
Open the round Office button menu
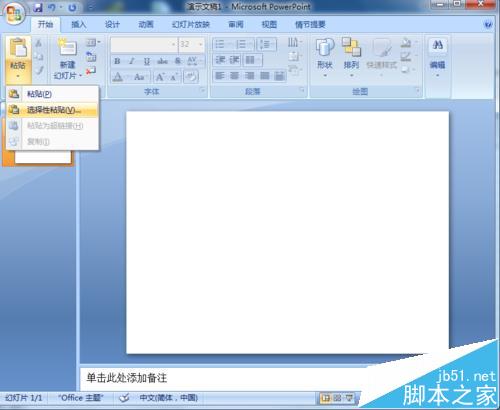tap(14, 13)
